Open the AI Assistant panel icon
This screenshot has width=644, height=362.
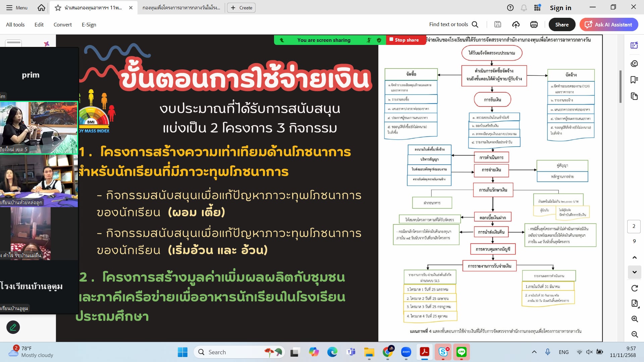(634, 45)
